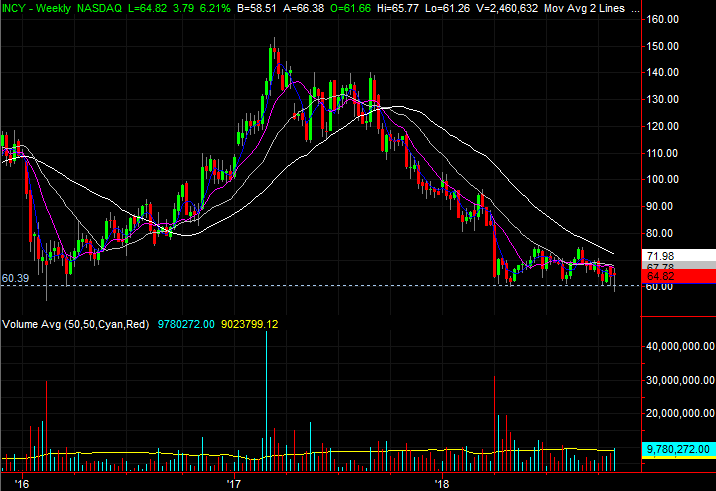The image size is (716, 491).
Task: Click the low value Lo=61.26
Action: 447,8
